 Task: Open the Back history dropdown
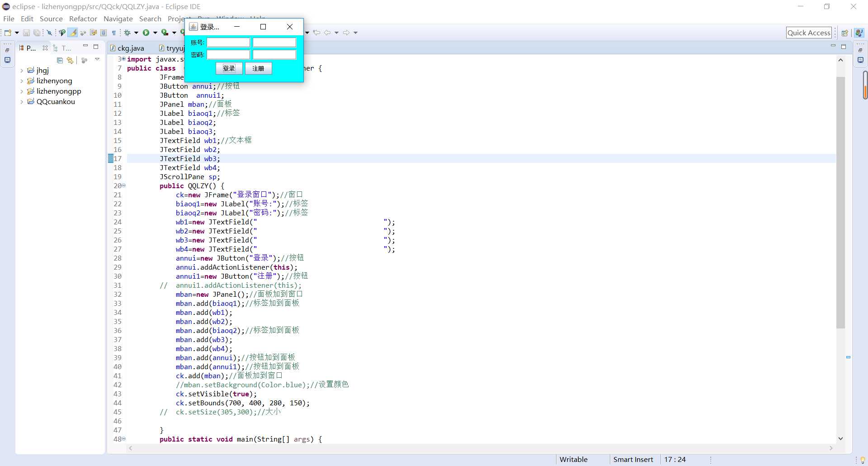point(336,33)
